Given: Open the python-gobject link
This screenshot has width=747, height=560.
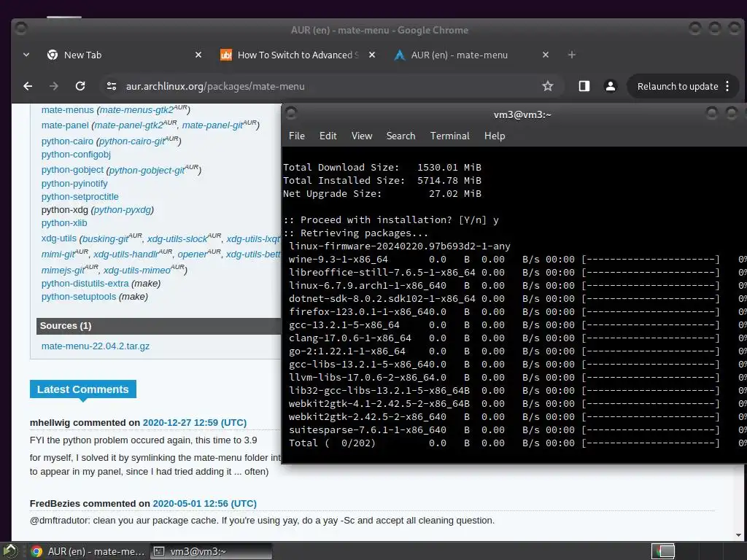Looking at the screenshot, I should pyautogui.click(x=72, y=170).
